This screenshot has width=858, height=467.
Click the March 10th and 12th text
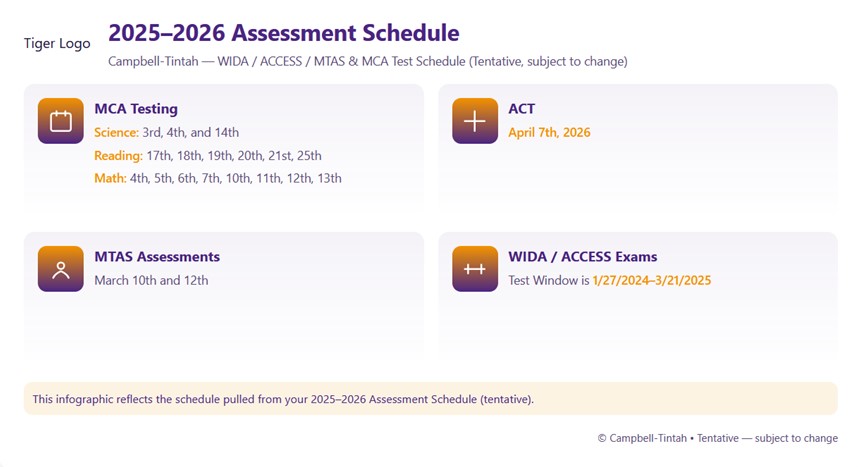pyautogui.click(x=151, y=280)
